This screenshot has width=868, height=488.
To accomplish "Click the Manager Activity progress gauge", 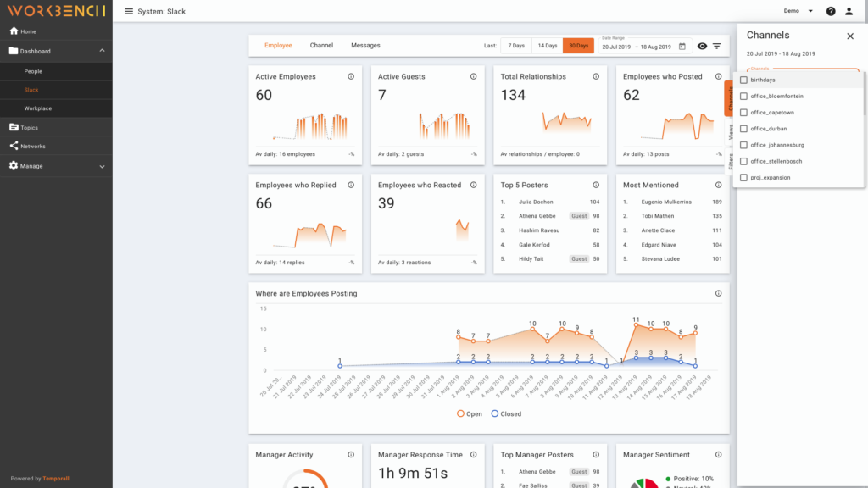I will pyautogui.click(x=305, y=479).
